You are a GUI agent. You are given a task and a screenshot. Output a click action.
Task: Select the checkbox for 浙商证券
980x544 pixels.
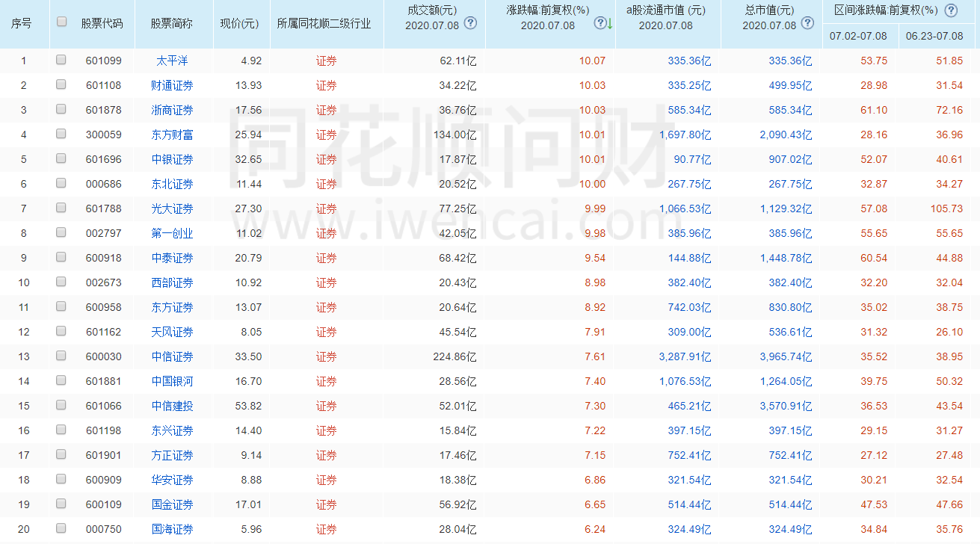pyautogui.click(x=61, y=109)
